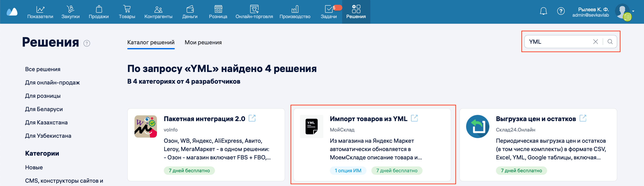
Task: Open the Показатели section
Action: coord(40,12)
